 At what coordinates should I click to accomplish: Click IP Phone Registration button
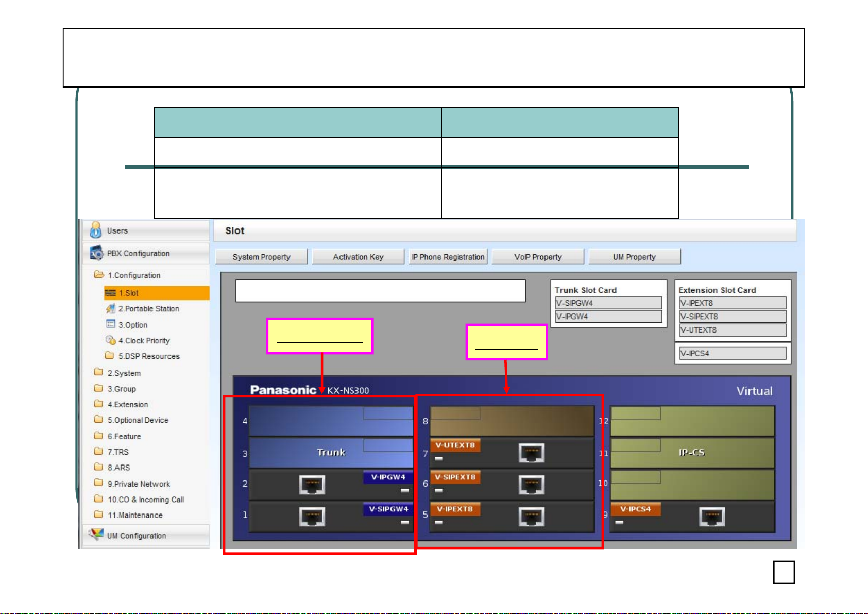448,257
